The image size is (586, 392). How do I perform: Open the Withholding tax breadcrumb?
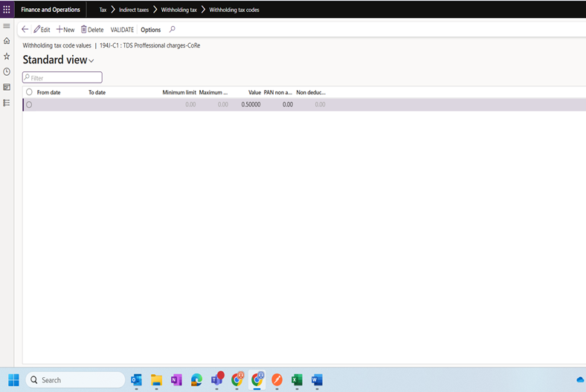coord(179,10)
